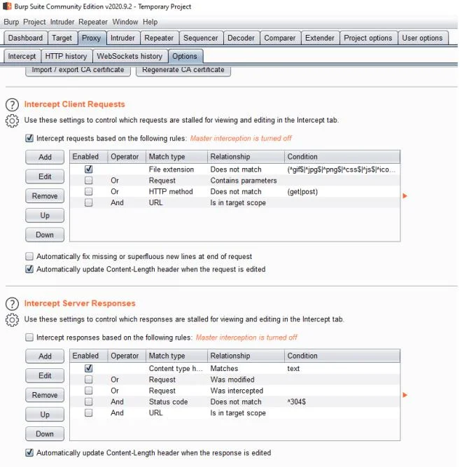Add a client request interception rule
The image size is (476, 467).
pyautogui.click(x=45, y=157)
